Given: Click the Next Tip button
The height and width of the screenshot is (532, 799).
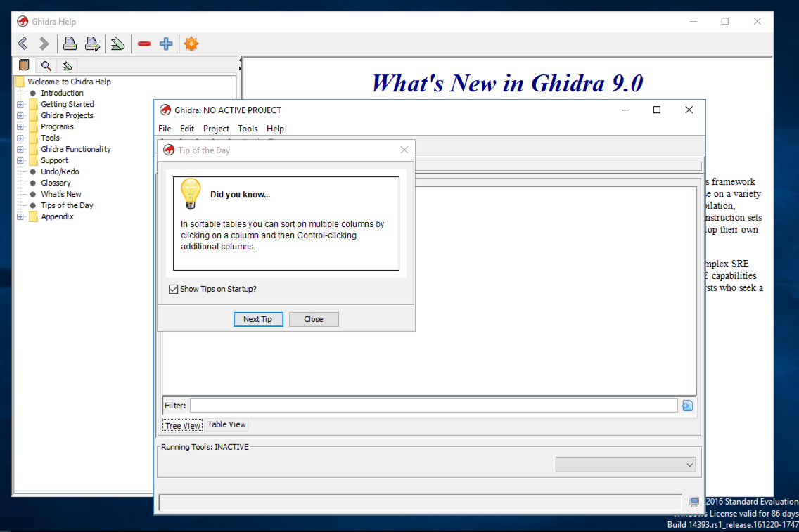Looking at the screenshot, I should click(258, 319).
